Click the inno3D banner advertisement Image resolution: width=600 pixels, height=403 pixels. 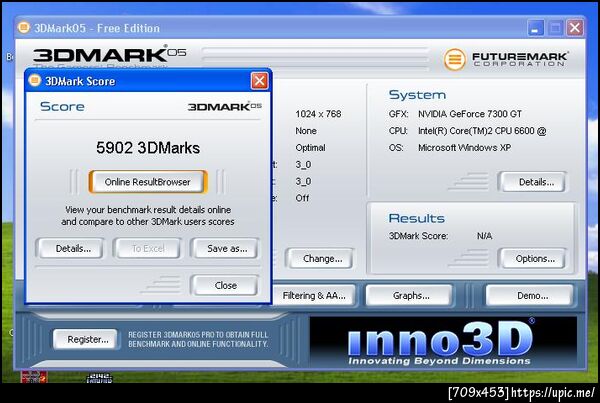pos(443,342)
